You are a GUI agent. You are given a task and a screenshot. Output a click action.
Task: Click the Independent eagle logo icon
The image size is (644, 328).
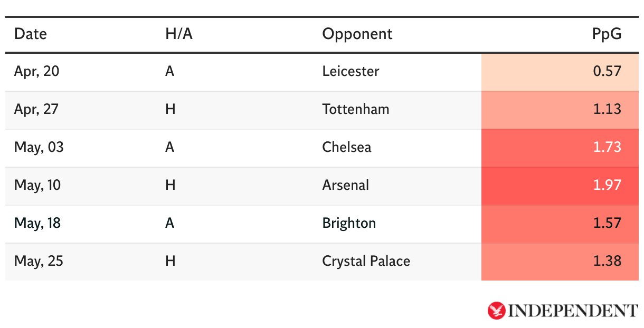click(496, 311)
